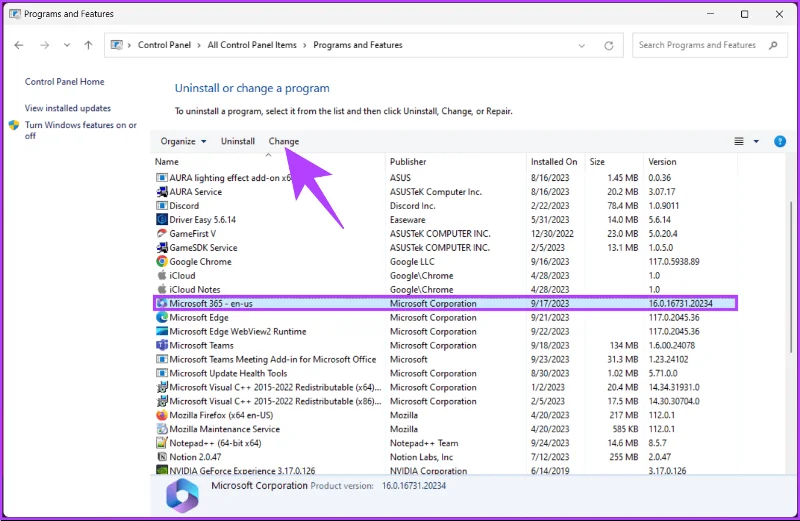Expand the address bar history dropdown

[x=582, y=45]
